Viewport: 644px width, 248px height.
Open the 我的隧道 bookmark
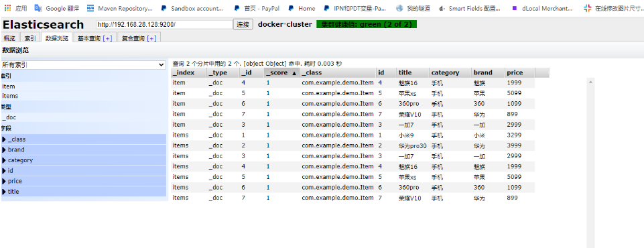[413, 8]
